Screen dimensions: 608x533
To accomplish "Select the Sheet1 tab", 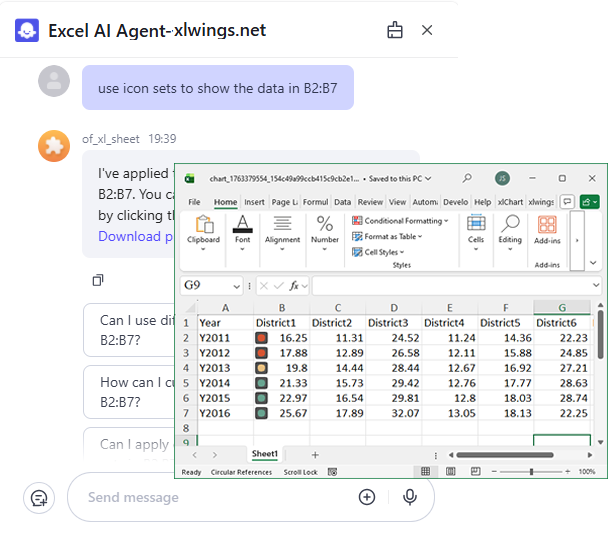I will tap(265, 454).
